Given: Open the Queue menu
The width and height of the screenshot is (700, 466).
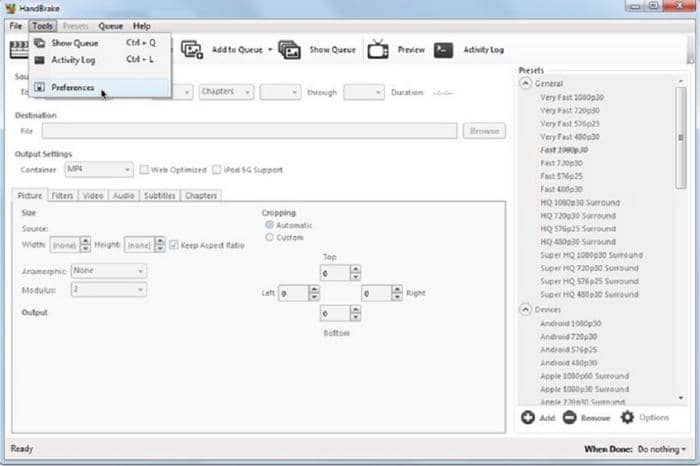Looking at the screenshot, I should 110,26.
